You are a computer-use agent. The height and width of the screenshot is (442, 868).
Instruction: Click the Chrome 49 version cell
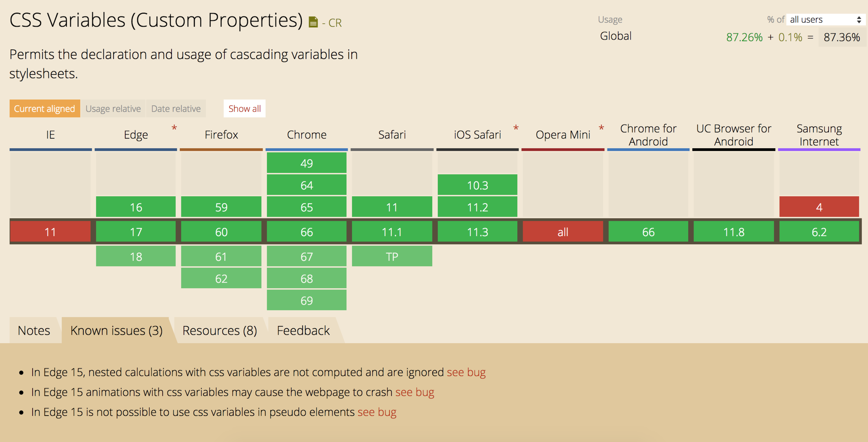point(307,163)
